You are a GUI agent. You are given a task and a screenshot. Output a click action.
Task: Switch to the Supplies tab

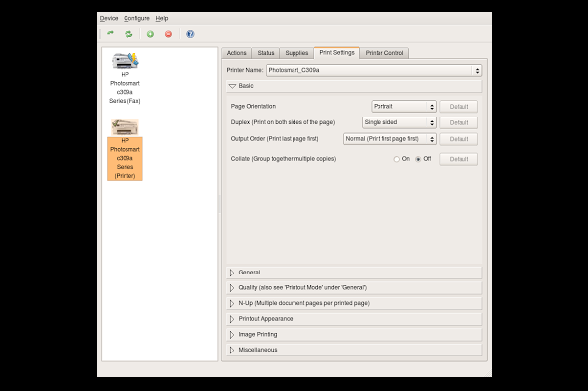point(296,53)
